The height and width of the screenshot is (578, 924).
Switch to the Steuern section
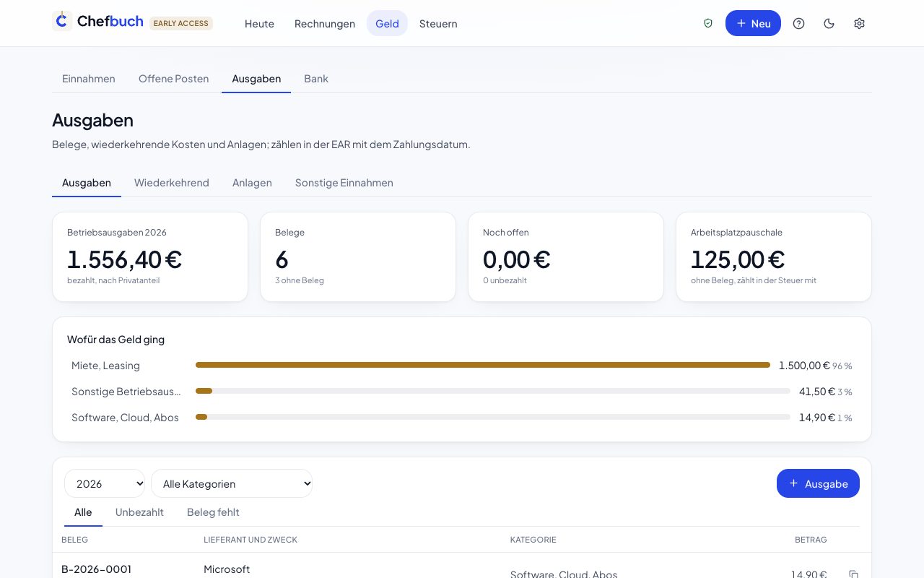(x=438, y=23)
